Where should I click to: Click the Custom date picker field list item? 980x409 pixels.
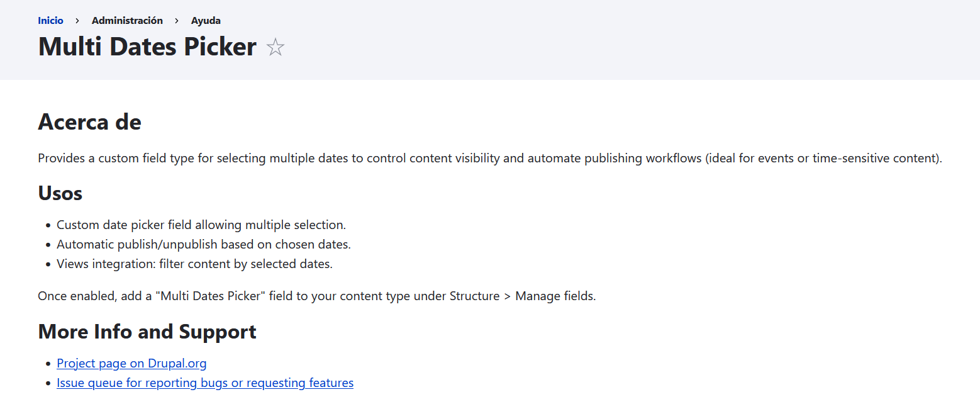[x=201, y=225]
